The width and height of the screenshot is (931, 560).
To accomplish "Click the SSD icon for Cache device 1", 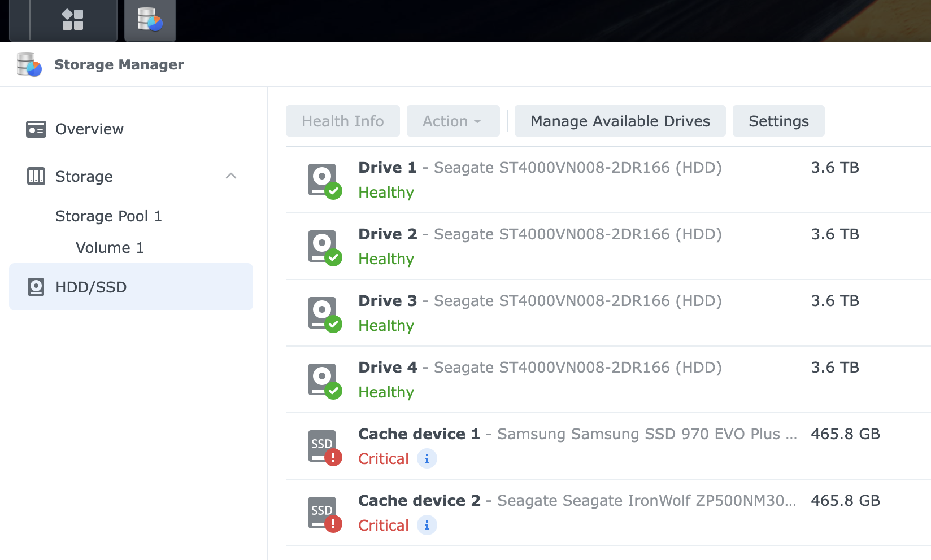I will 322,446.
